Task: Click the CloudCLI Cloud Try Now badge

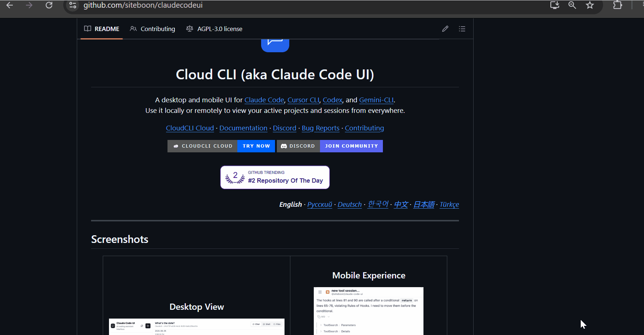Action: click(x=221, y=146)
